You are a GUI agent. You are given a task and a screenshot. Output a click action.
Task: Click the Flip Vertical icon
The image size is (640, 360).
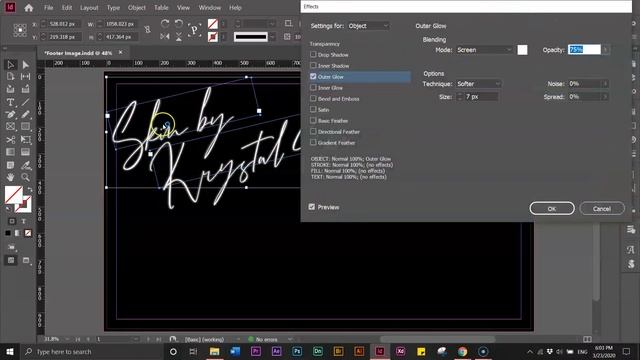[x=179, y=37]
